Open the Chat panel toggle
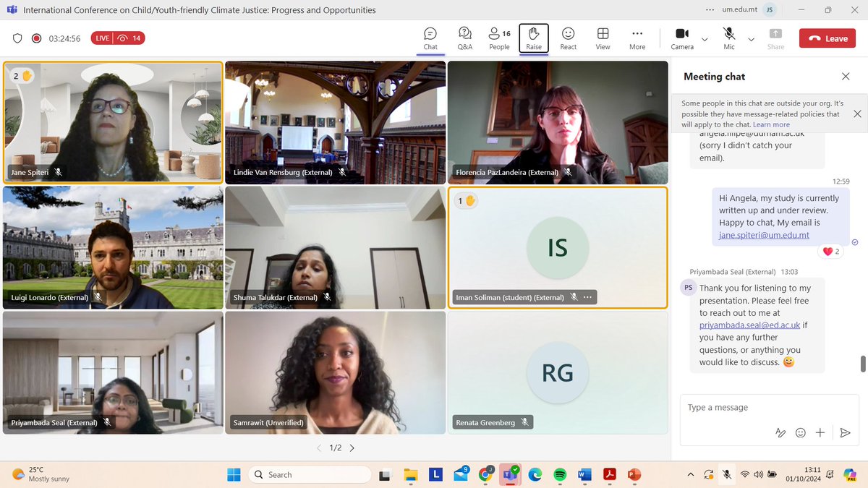Image resolution: width=868 pixels, height=488 pixels. tap(430, 38)
